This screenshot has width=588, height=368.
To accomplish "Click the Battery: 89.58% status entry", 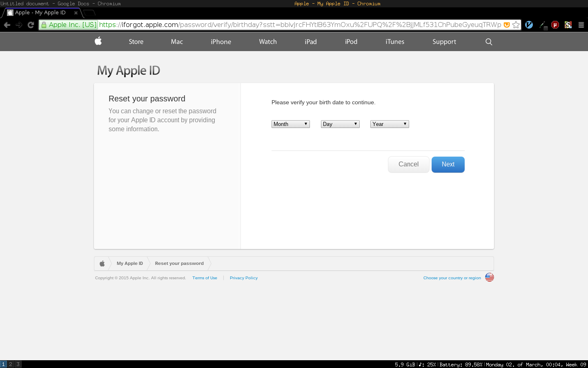I will [461, 365].
